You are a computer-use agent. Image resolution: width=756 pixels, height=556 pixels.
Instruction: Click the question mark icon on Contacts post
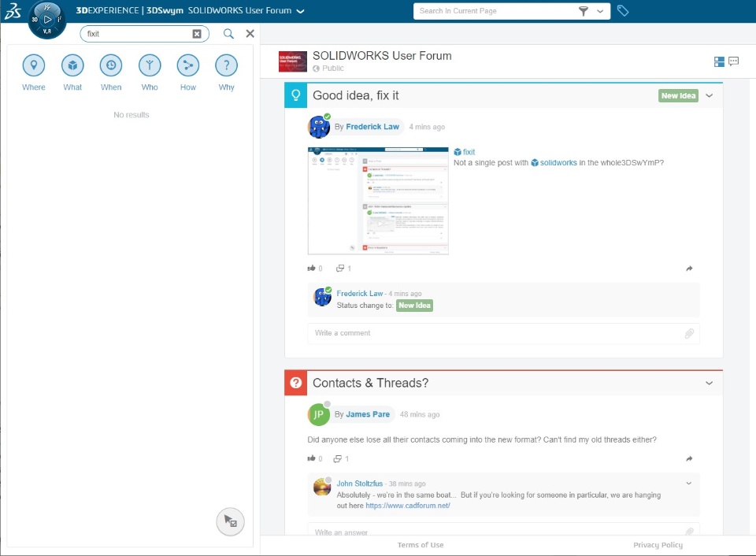click(x=296, y=383)
